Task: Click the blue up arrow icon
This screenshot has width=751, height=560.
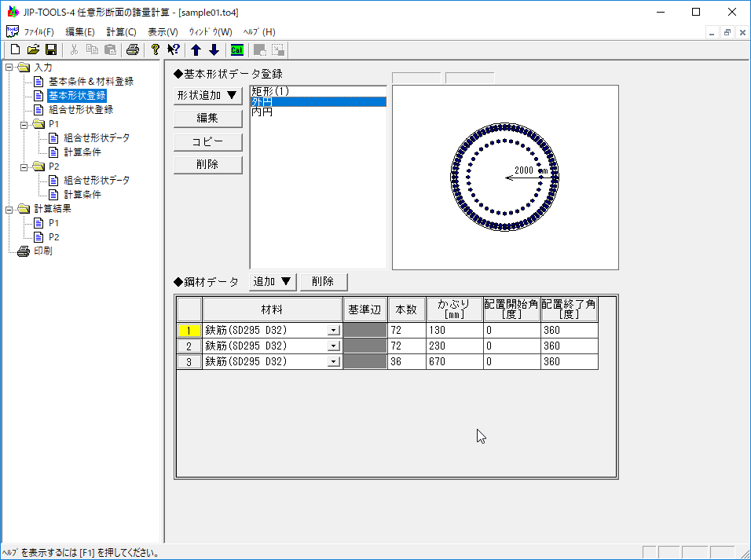Action: (x=196, y=50)
